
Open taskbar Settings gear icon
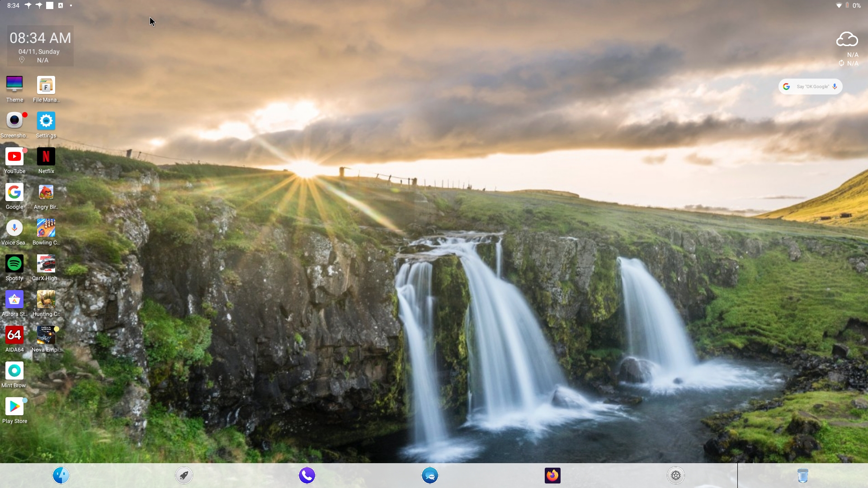tap(675, 475)
